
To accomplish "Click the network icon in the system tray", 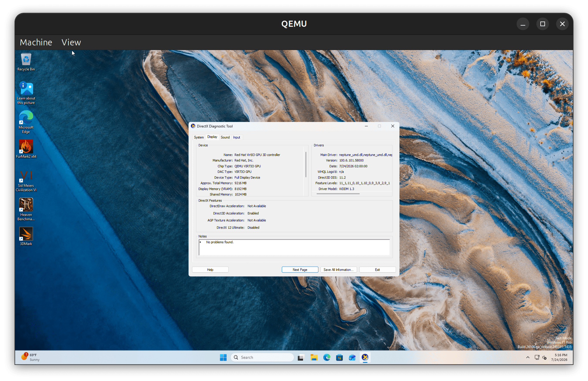I will click(x=537, y=357).
